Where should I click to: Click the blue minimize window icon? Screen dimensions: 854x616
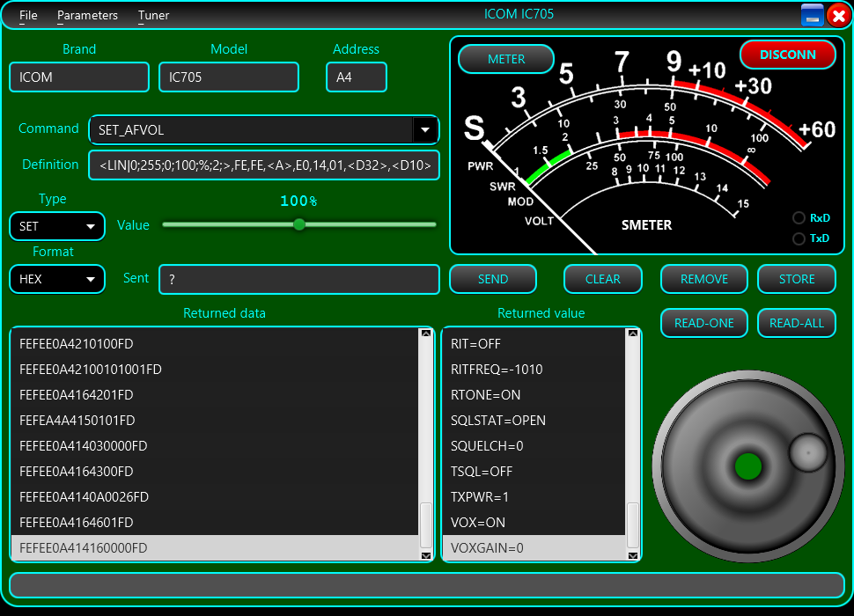point(812,15)
